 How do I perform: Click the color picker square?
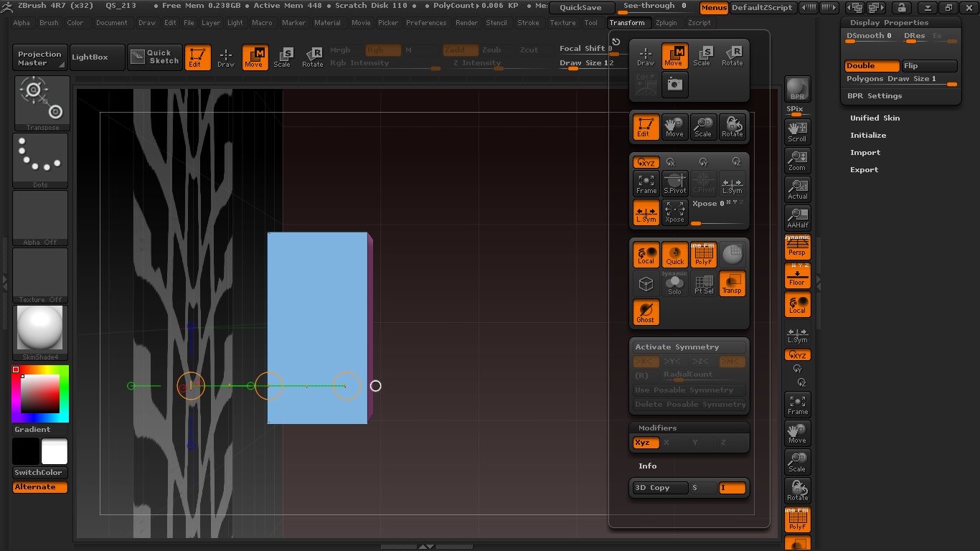coord(40,394)
